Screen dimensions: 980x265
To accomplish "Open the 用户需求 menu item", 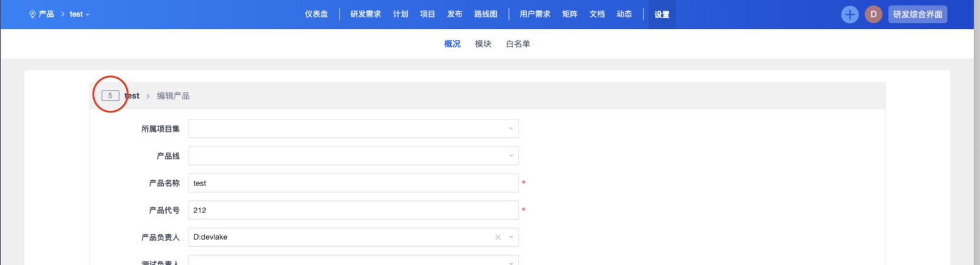I will [534, 15].
